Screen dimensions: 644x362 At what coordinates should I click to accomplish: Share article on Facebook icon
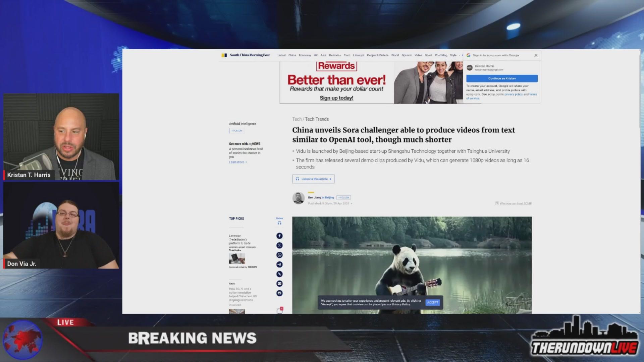pyautogui.click(x=279, y=236)
